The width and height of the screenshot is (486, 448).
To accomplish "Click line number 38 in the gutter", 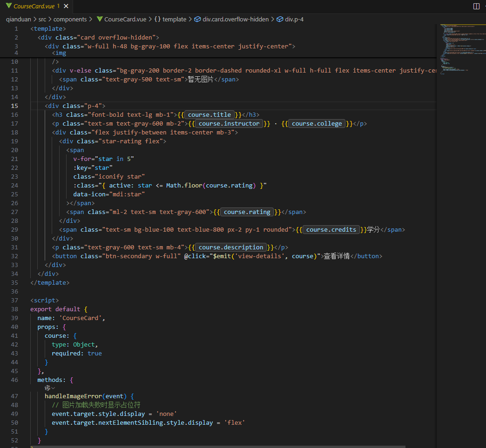I will tap(14, 309).
